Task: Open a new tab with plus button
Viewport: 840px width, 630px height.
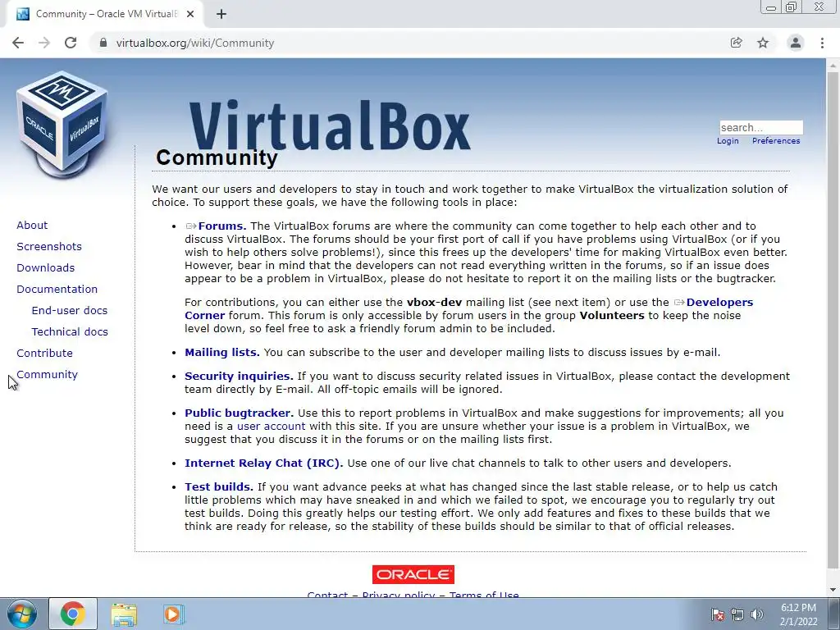Action: (221, 15)
